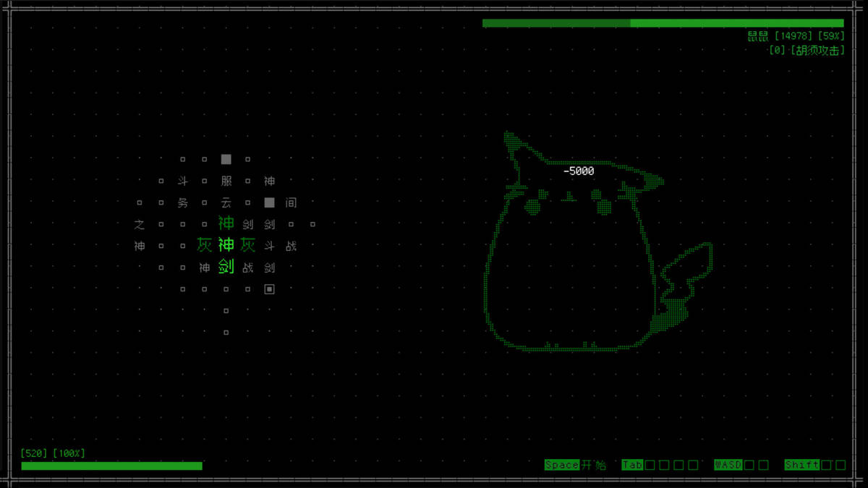Click the green ASCII cat enemy
This screenshot has width=868, height=488.
point(597,241)
